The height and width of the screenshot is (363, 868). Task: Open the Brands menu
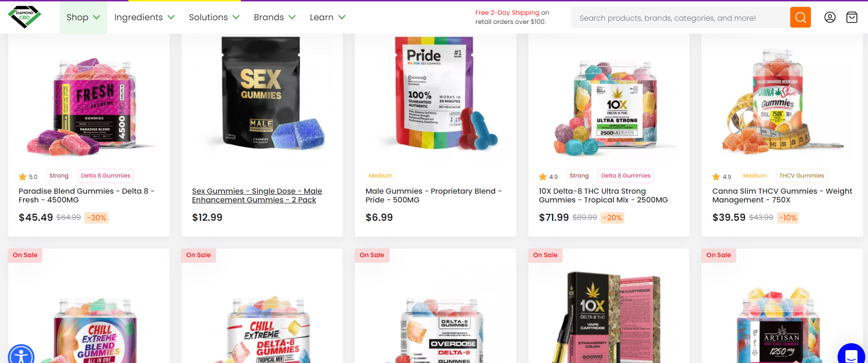pos(274,17)
